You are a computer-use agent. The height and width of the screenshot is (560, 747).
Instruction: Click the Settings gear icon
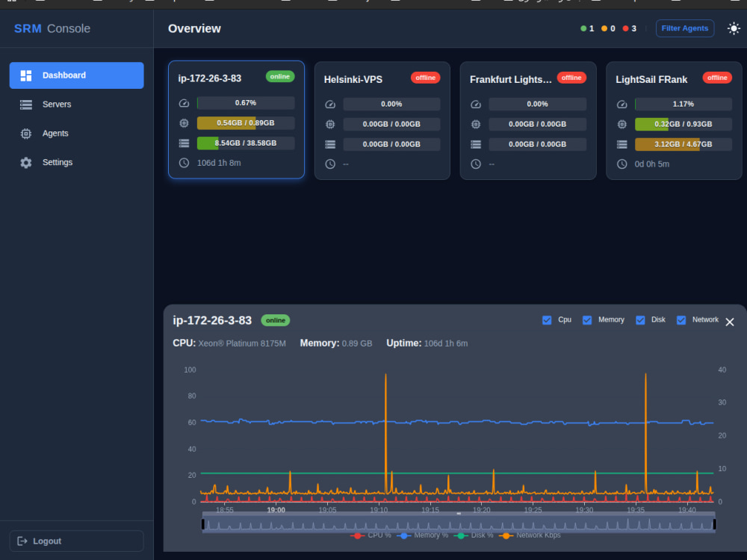point(26,163)
